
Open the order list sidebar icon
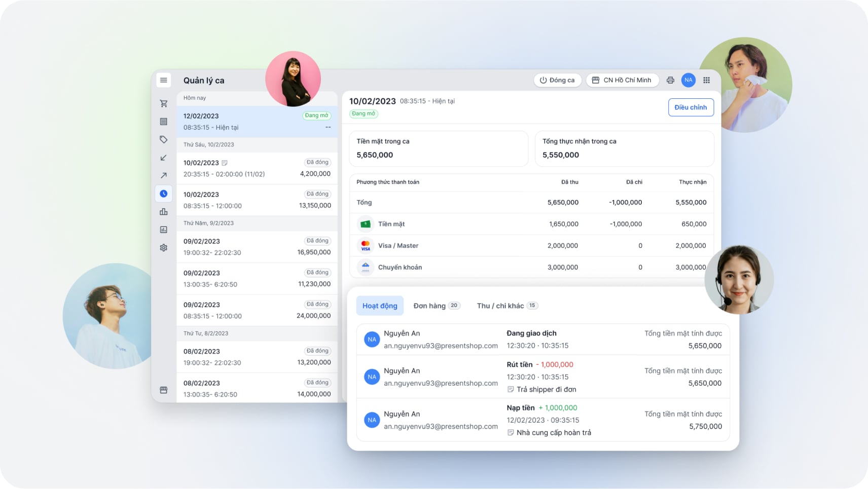pos(163,122)
